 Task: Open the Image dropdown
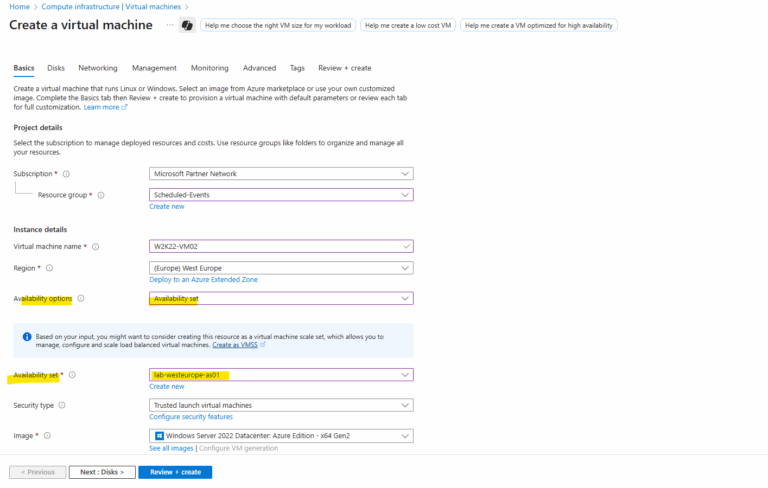pyautogui.click(x=281, y=436)
